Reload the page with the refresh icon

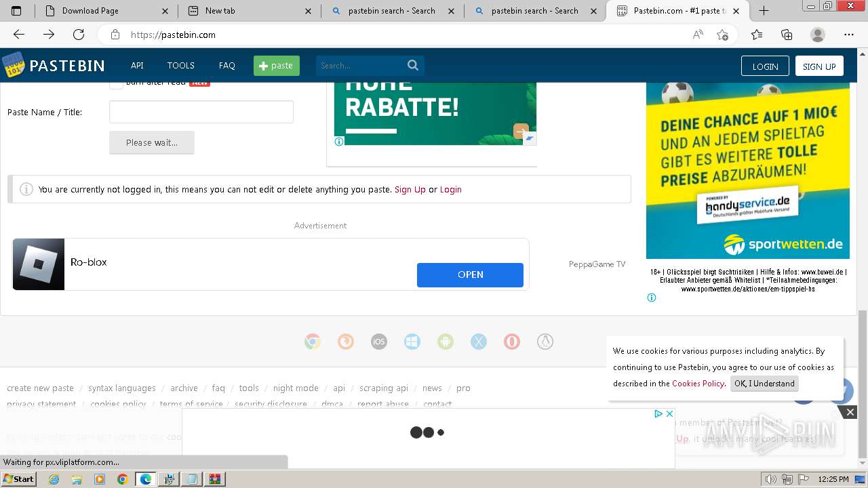[79, 35]
